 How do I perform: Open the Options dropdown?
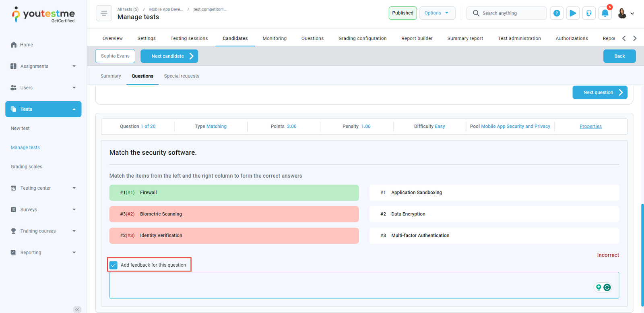(437, 13)
